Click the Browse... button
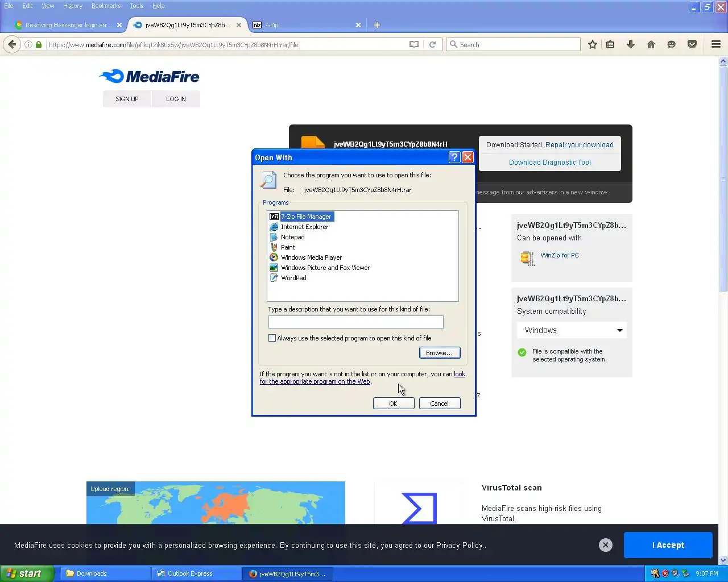 click(x=440, y=353)
